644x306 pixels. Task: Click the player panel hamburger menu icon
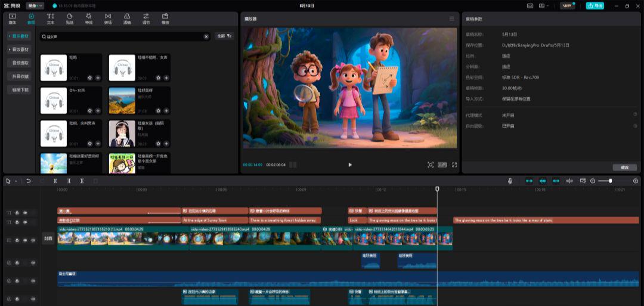coord(452,19)
